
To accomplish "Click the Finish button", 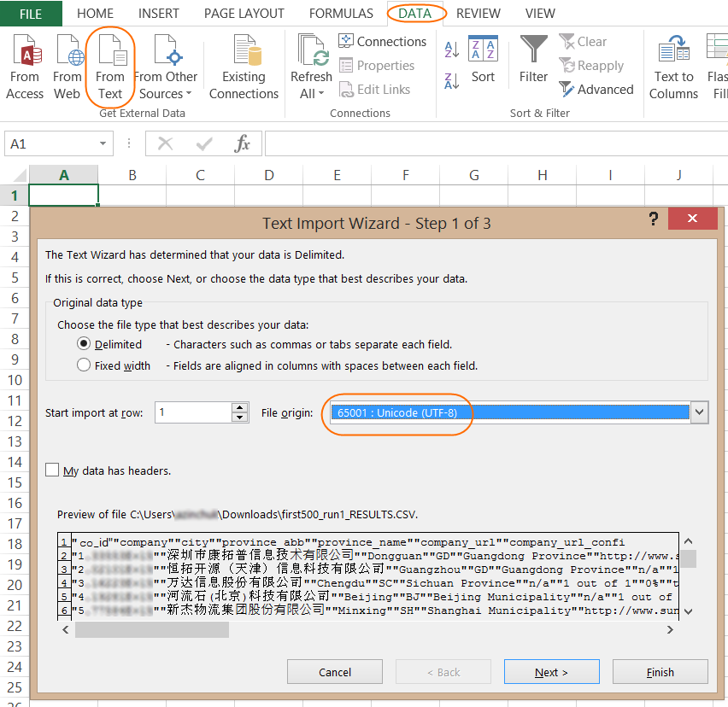I will point(660,672).
